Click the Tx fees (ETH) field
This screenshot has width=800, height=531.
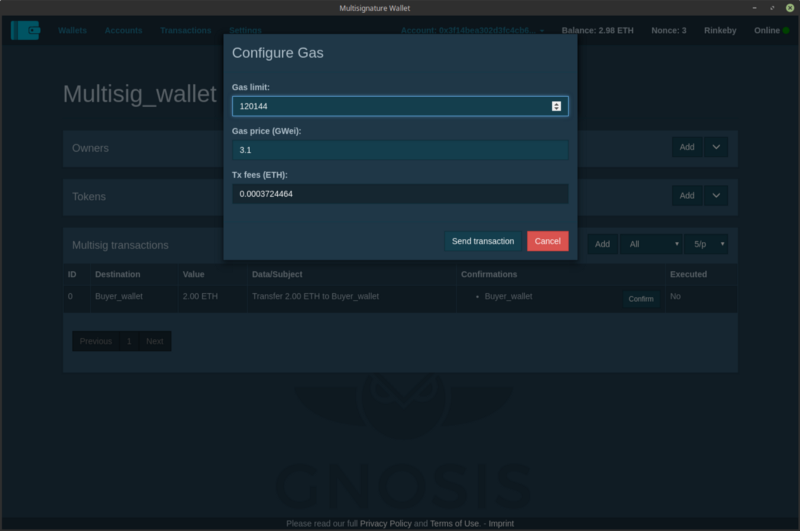[400, 194]
